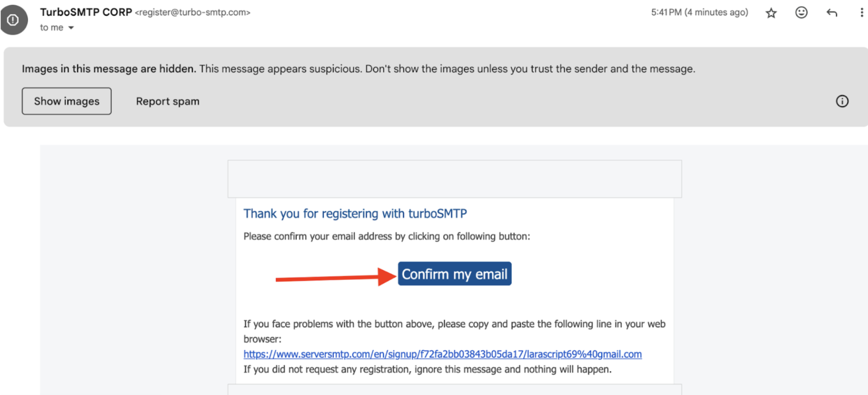
Task: Click the reply arrow icon
Action: 831,13
